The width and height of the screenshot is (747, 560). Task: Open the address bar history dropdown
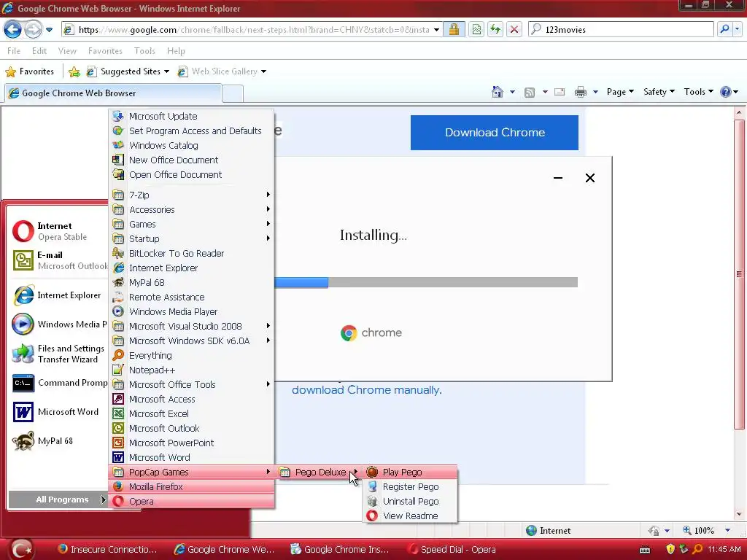coord(436,29)
